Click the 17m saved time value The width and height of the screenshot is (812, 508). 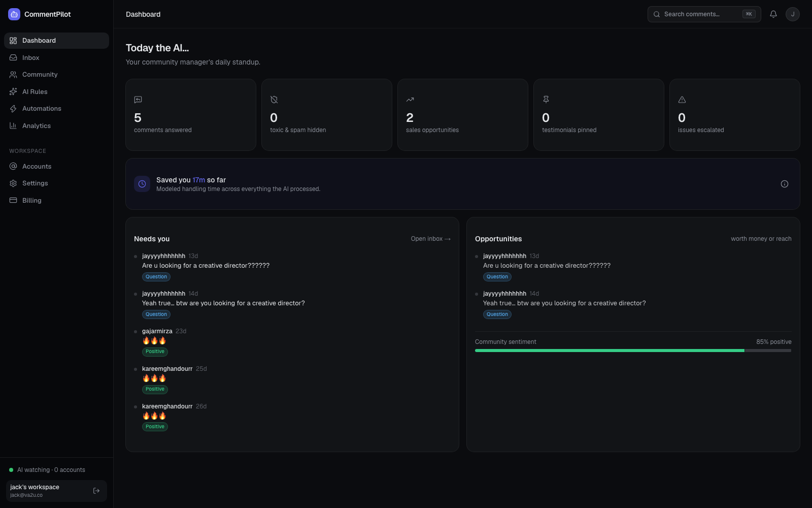198,180
